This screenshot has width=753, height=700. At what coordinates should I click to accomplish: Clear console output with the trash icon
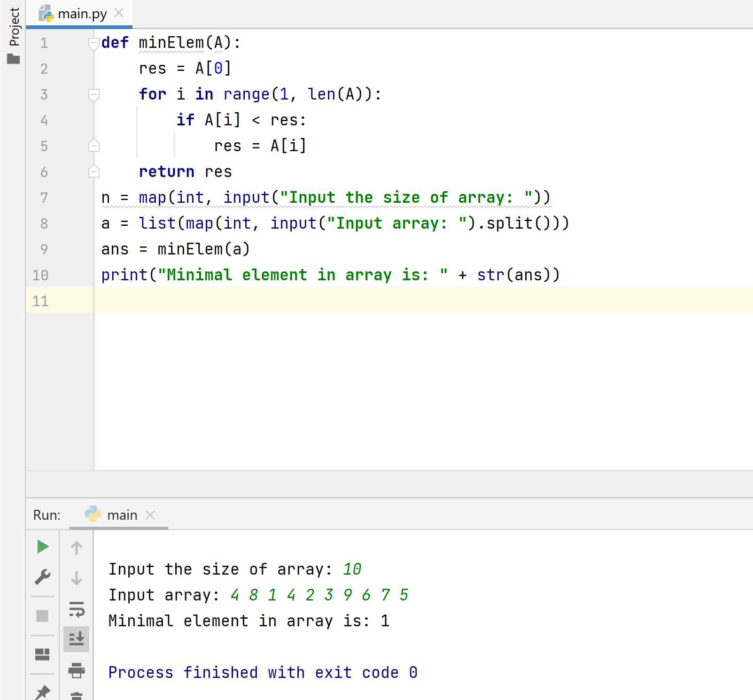click(x=77, y=695)
